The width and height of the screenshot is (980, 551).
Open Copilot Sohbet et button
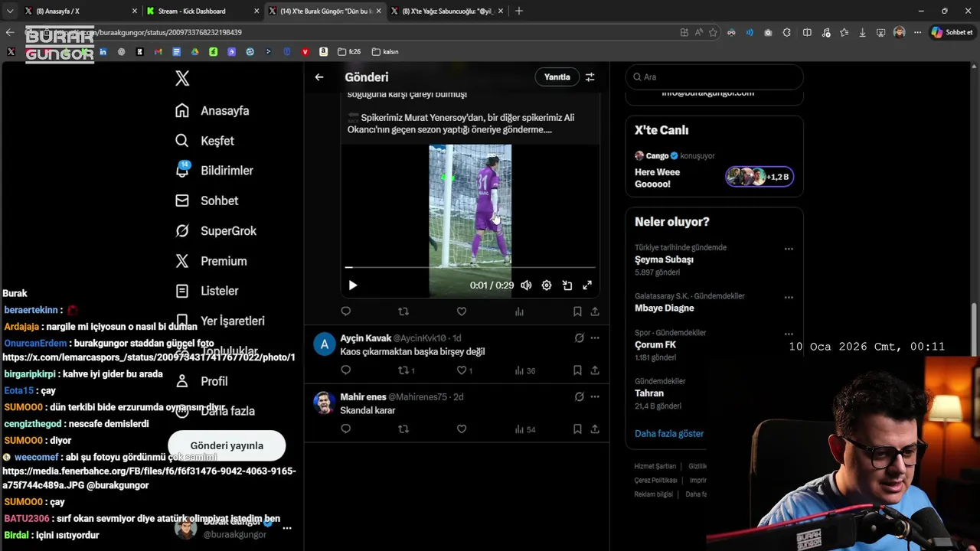(952, 32)
